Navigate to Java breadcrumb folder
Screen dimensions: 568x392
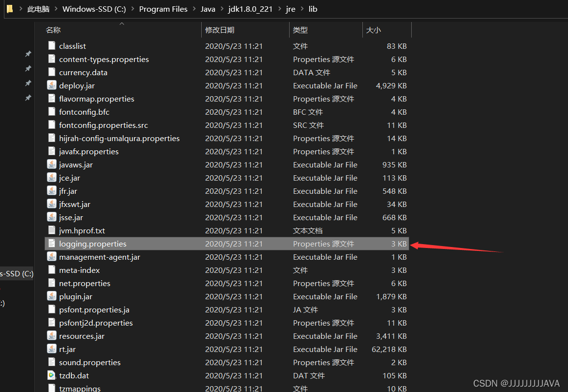coord(208,9)
